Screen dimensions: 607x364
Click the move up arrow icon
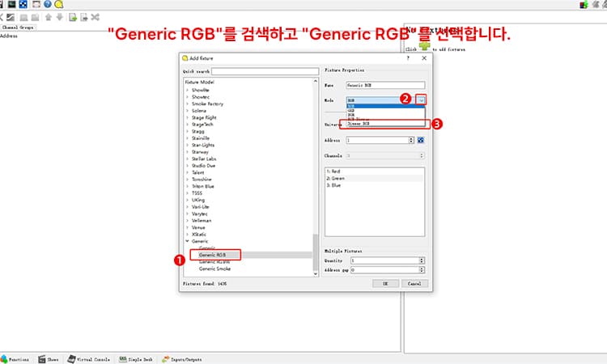pos(49,17)
